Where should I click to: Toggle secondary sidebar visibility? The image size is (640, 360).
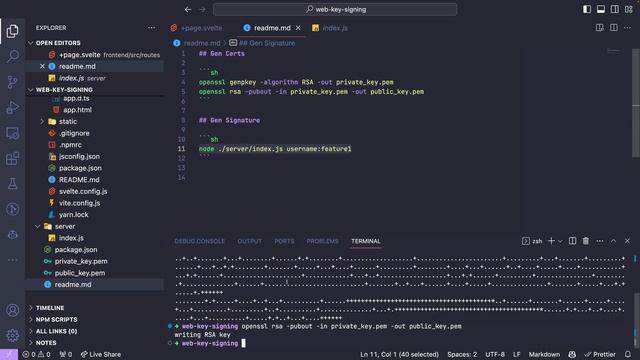click(614, 9)
